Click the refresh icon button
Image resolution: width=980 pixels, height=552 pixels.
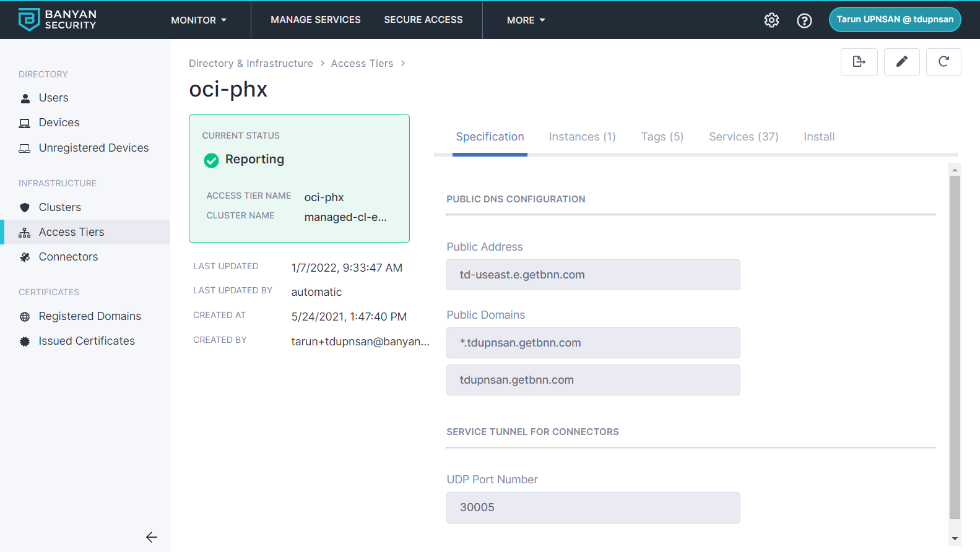pos(943,62)
